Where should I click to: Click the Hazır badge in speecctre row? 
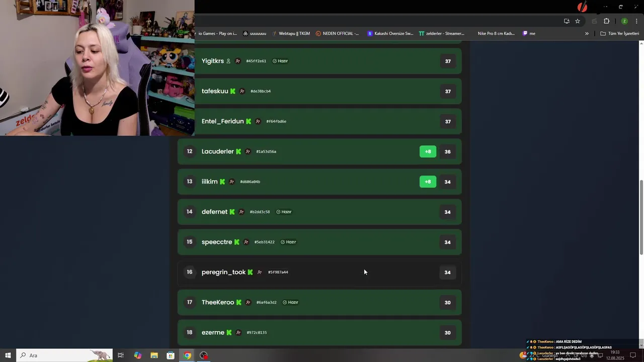pyautogui.click(x=288, y=242)
